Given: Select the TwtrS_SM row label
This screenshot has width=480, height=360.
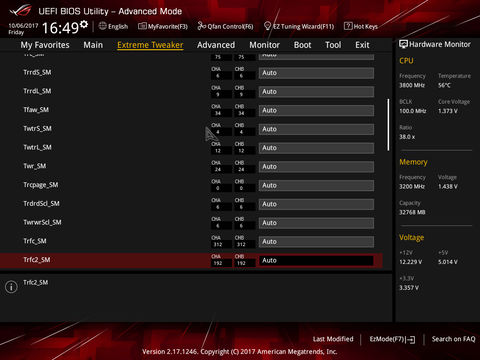Looking at the screenshot, I should coord(37,128).
